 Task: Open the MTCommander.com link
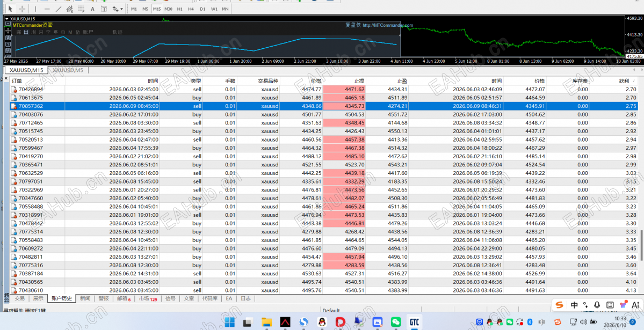[x=387, y=25]
